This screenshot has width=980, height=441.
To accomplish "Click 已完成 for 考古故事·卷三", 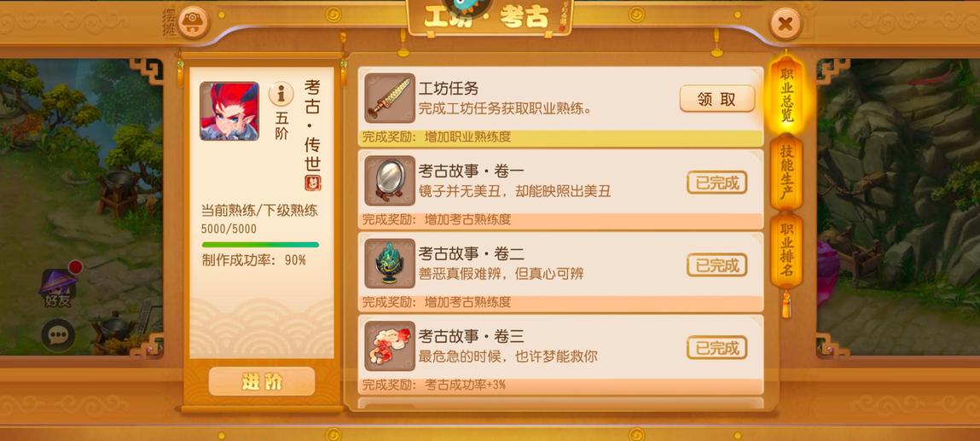I will 716,347.
